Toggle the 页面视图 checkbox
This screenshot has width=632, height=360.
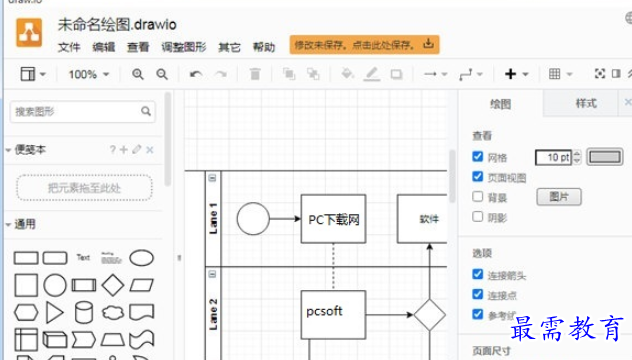pyautogui.click(x=478, y=177)
